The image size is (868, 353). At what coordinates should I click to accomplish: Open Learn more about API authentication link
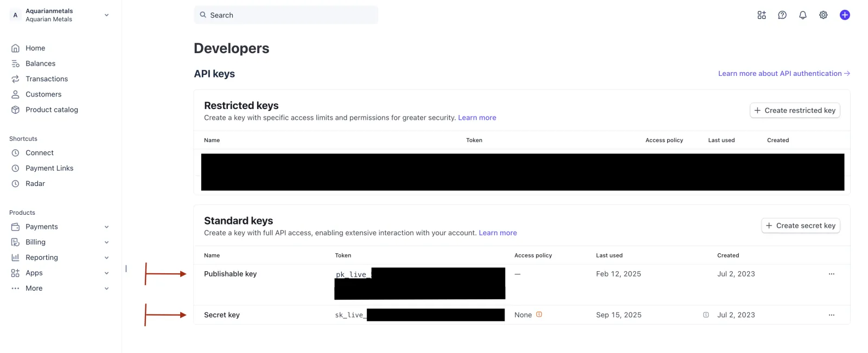(784, 74)
